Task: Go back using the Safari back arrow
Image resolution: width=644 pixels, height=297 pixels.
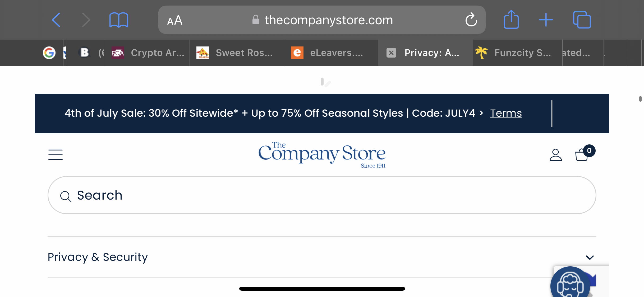Action: click(x=56, y=20)
